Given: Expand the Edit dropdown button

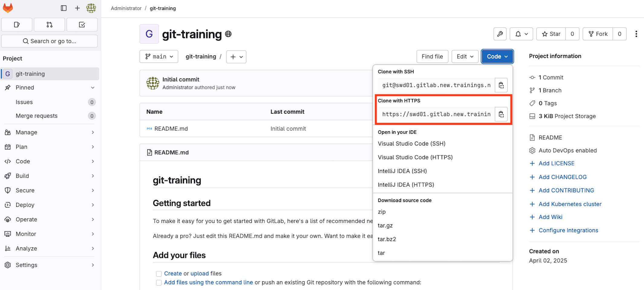Looking at the screenshot, I should 465,57.
